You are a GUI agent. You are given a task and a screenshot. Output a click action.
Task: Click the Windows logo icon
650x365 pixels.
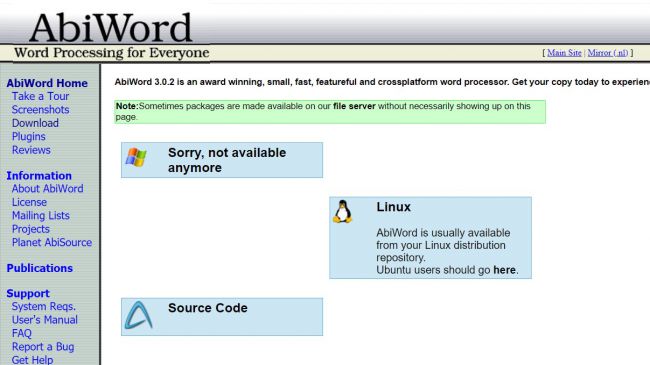(x=136, y=157)
